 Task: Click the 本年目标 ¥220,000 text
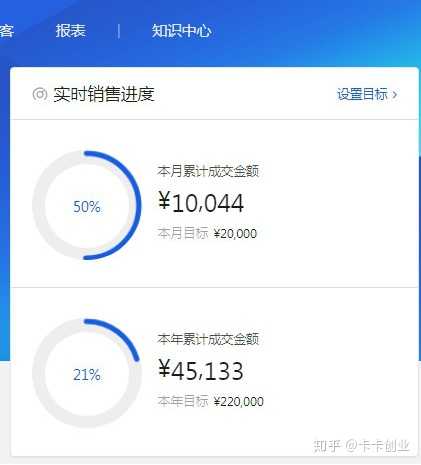tap(210, 401)
